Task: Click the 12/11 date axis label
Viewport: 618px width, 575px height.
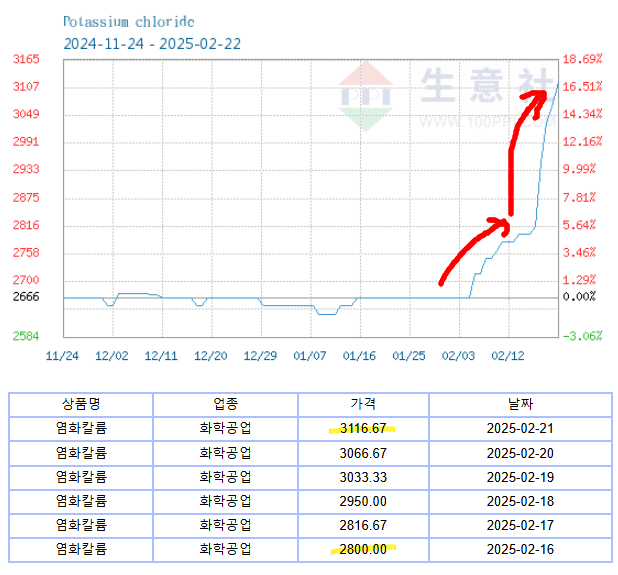Action: tap(161, 356)
